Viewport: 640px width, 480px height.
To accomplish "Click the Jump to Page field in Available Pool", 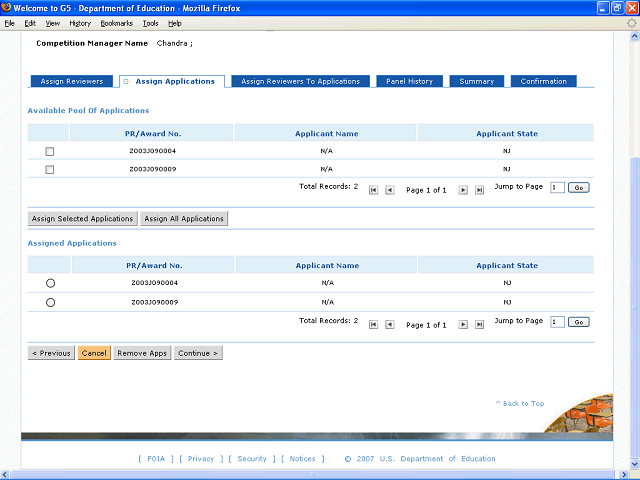I will 557,187.
